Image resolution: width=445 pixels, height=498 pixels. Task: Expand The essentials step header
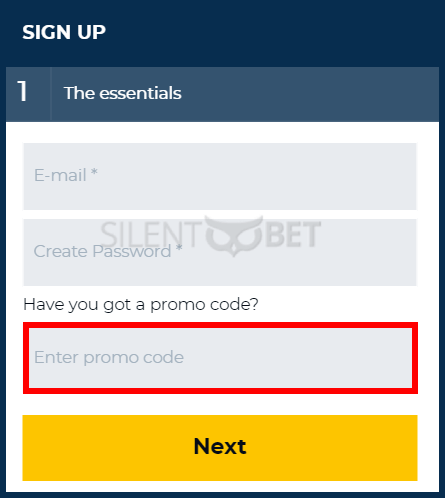222,94
